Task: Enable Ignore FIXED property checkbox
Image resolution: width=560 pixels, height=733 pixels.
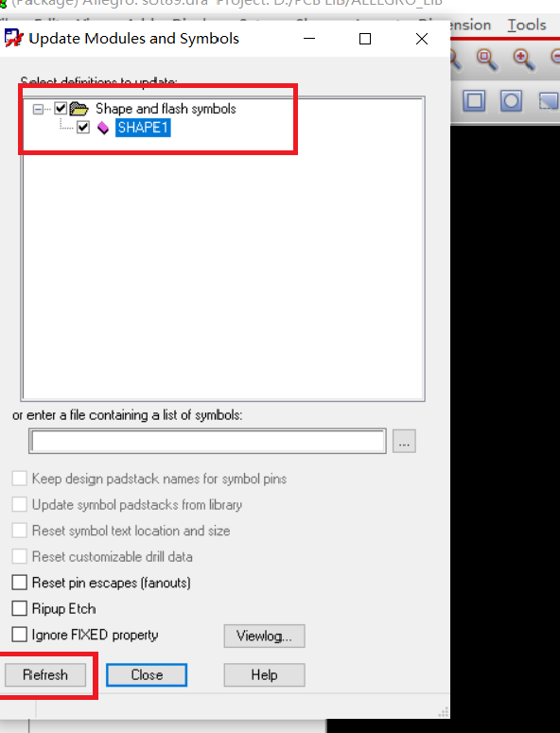Action: click(x=20, y=635)
